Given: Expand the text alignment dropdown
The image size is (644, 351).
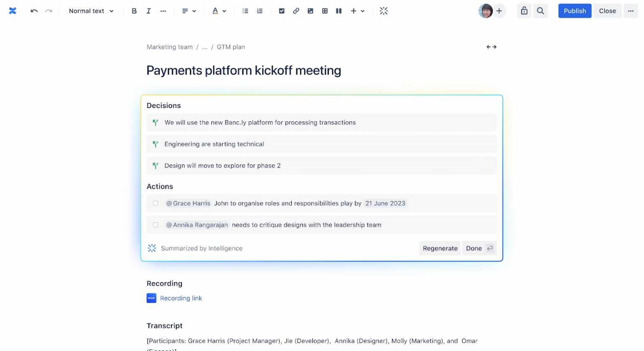Looking at the screenshot, I should (x=195, y=11).
